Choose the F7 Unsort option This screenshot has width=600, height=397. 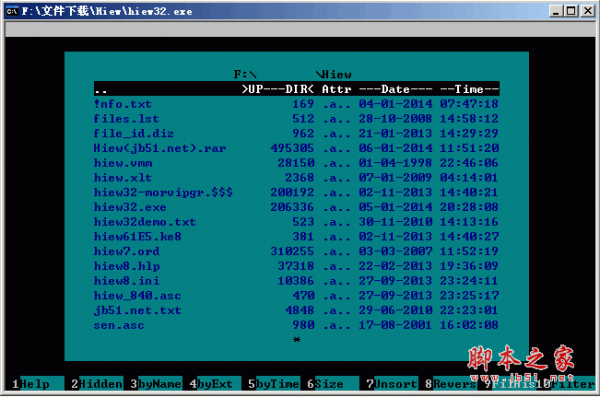tap(392, 384)
